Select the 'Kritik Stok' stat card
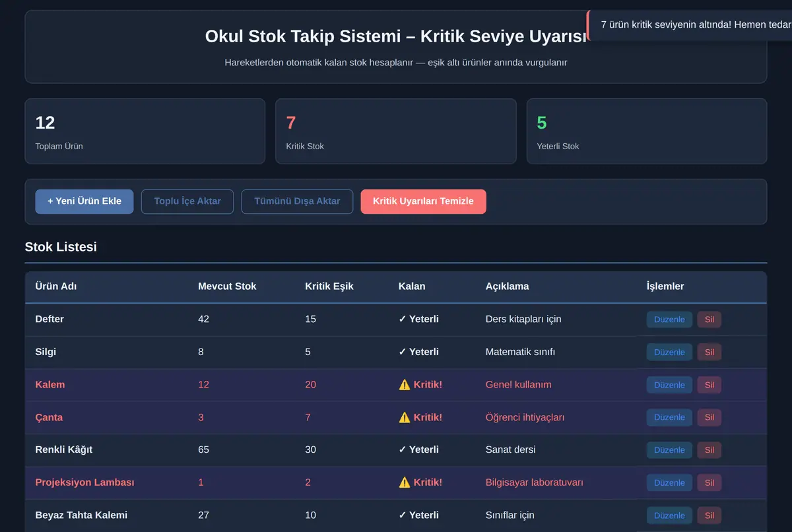Image resolution: width=792 pixels, height=532 pixels. click(396, 131)
